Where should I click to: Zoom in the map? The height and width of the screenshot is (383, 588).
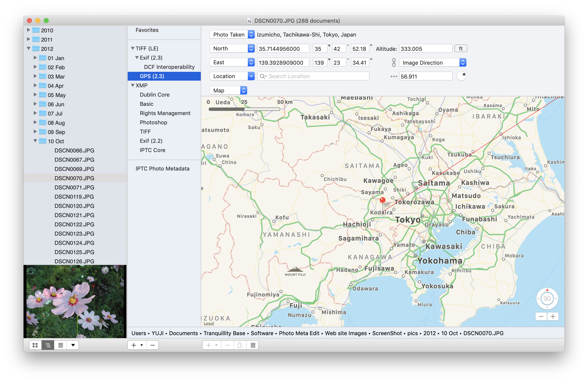(x=553, y=316)
